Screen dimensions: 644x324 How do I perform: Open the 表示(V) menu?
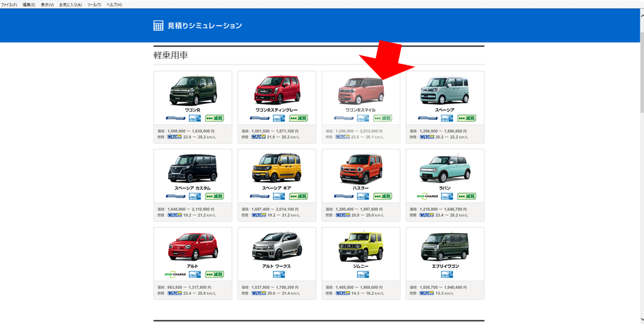[47, 4]
